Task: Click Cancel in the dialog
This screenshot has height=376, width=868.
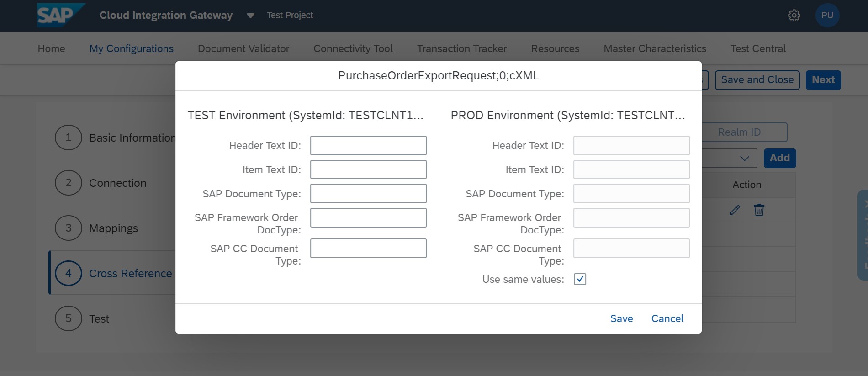Action: click(667, 318)
